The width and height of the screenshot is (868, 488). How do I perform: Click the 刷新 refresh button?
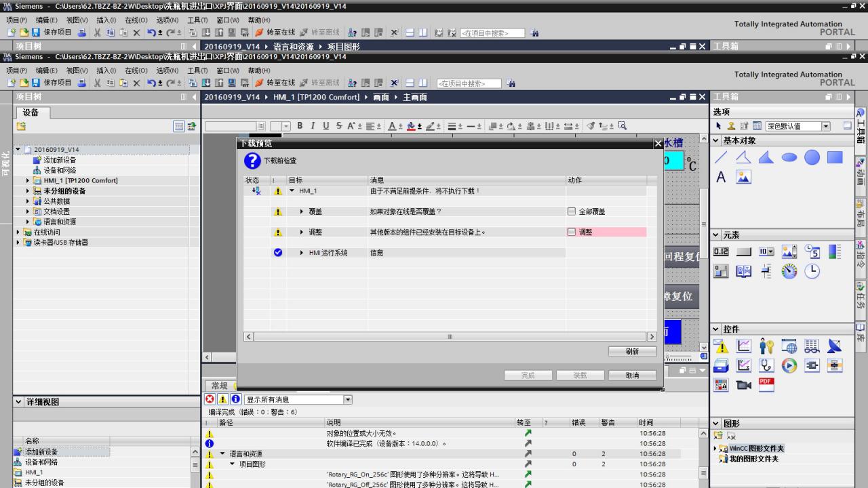pos(632,351)
